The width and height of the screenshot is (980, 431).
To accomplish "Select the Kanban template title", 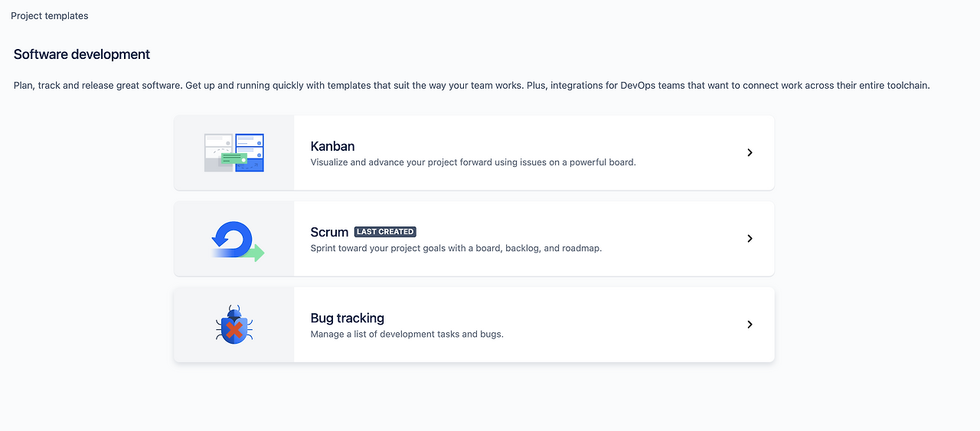I will 332,146.
